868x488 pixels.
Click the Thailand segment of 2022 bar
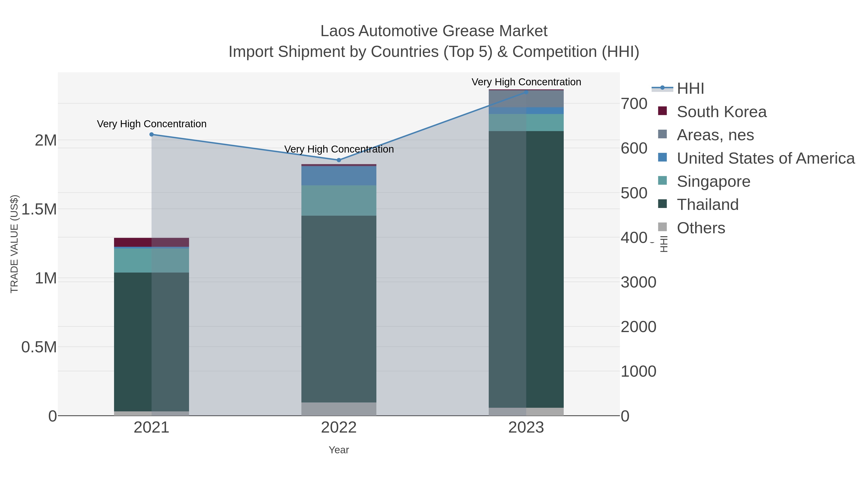[339, 309]
